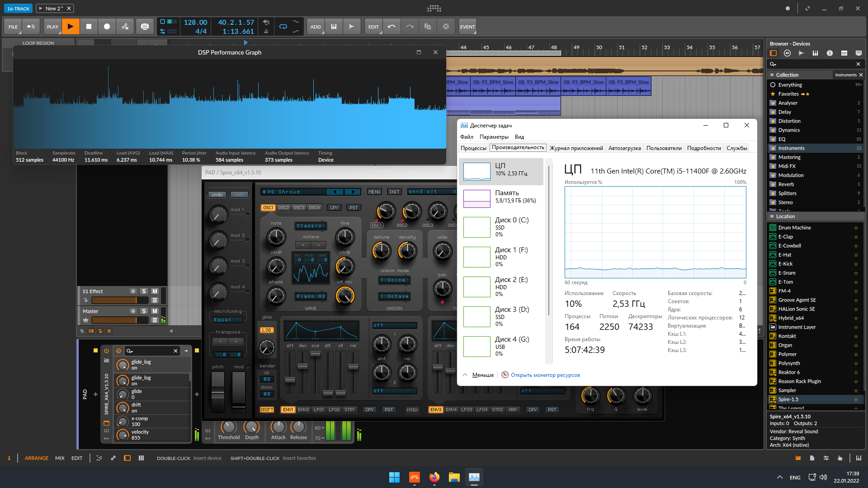Open Firefox from the Windows taskbar
Viewport: 868px width, 488px height.
pyautogui.click(x=434, y=477)
